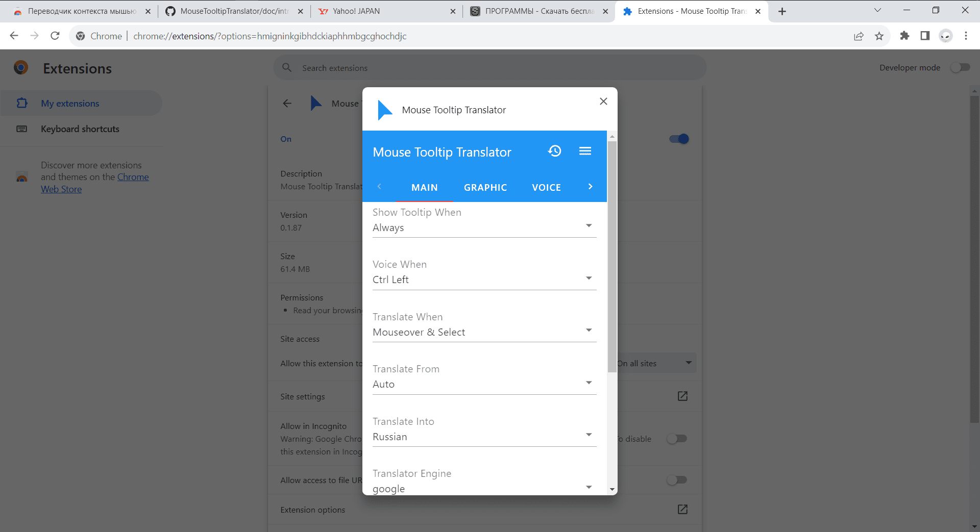Switch to the VOICE tab

click(x=546, y=187)
